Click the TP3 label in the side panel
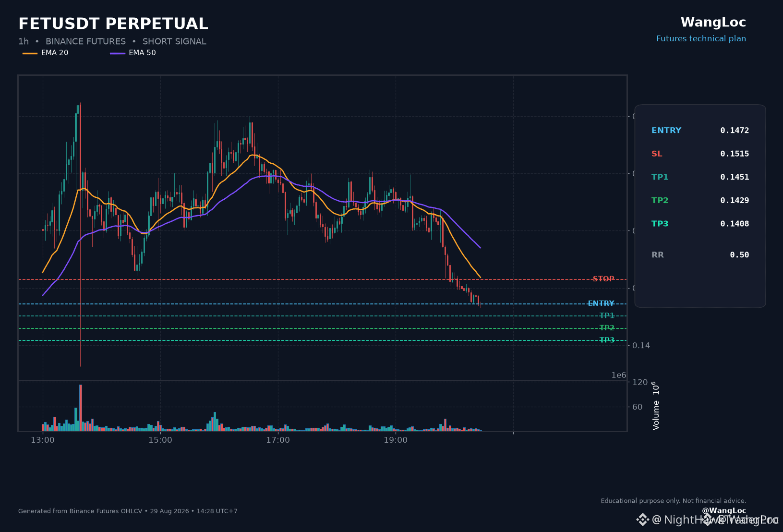 (660, 224)
